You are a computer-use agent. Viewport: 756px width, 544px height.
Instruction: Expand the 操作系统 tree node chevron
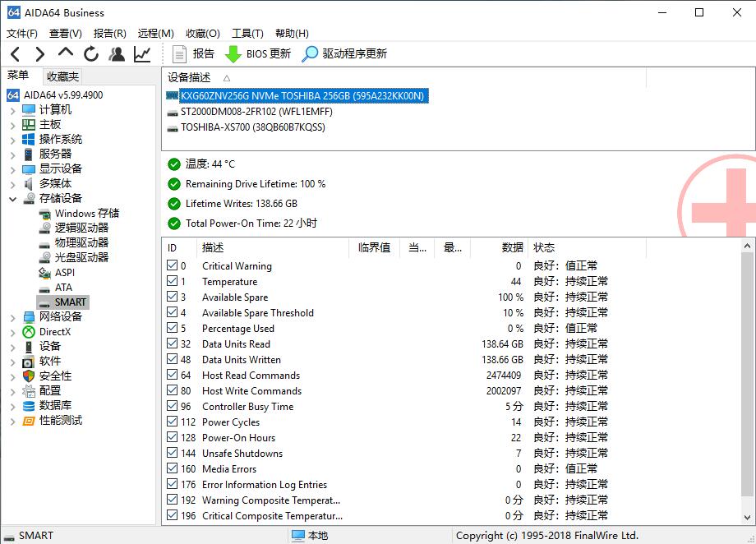coord(13,141)
